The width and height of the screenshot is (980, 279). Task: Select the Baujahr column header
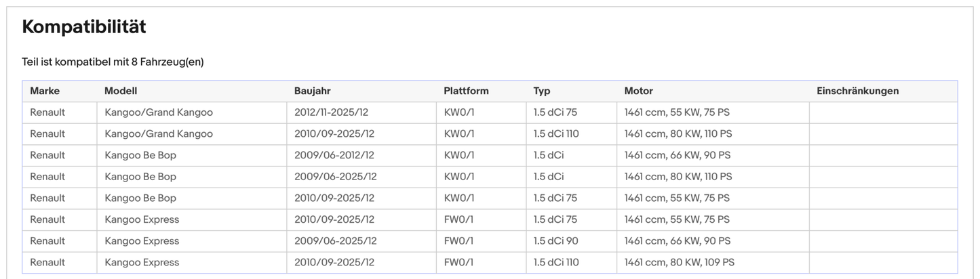pyautogui.click(x=312, y=91)
